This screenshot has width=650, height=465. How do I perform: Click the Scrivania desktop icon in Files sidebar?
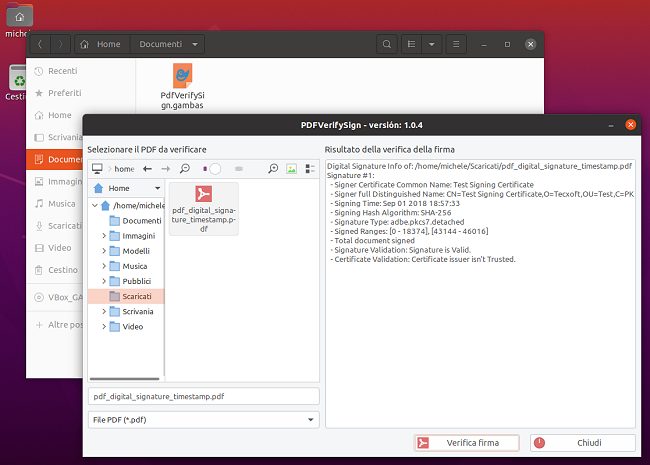coord(39,137)
